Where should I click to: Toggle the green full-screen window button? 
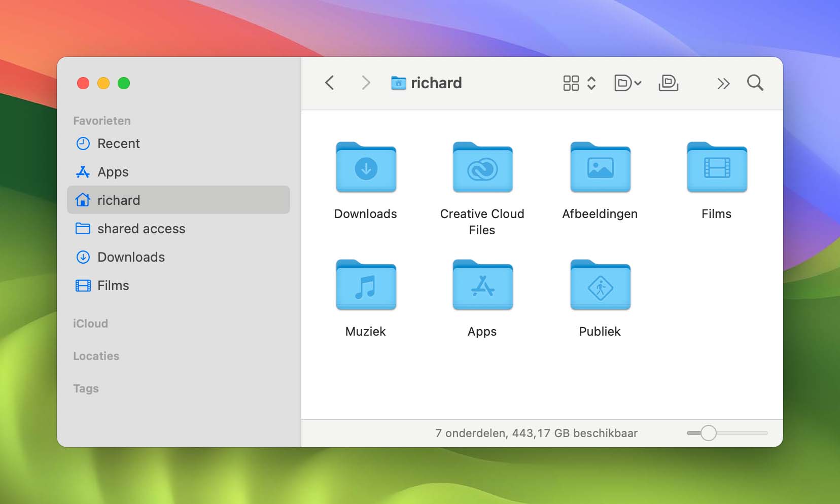(x=125, y=83)
